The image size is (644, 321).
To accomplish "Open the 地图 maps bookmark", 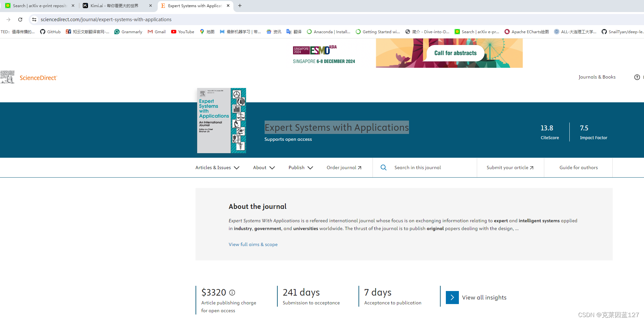I will point(207,32).
